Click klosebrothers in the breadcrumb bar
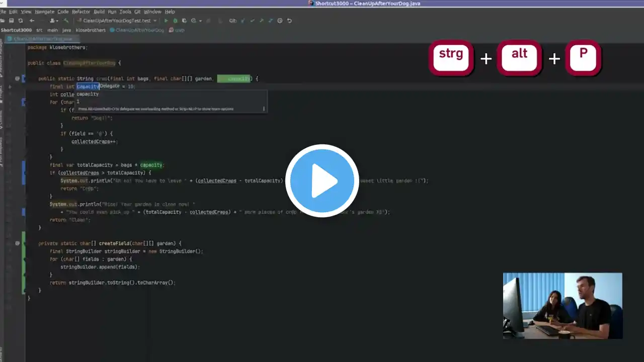Viewport: 644px width, 362px height. (x=91, y=30)
